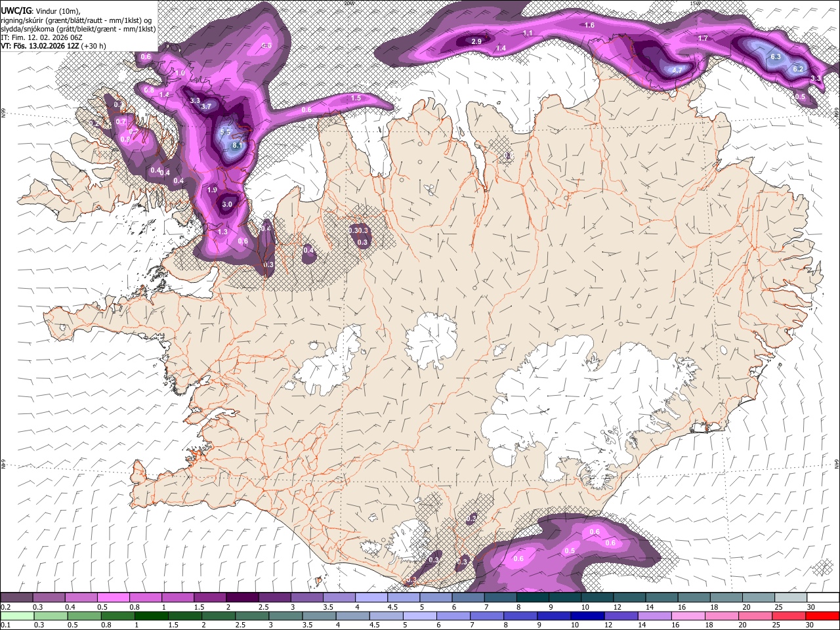
Task: Click the 3.0 value on the map
Action: [x=227, y=205]
